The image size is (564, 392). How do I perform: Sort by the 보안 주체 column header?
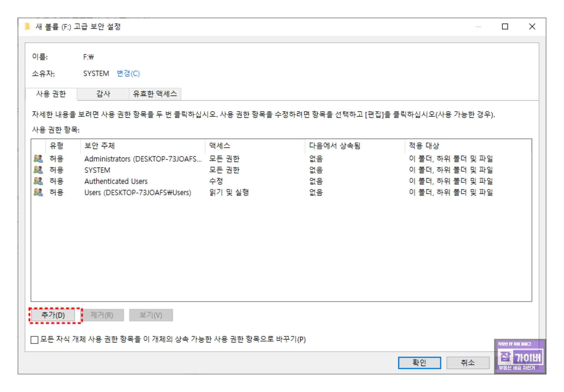tap(99, 146)
